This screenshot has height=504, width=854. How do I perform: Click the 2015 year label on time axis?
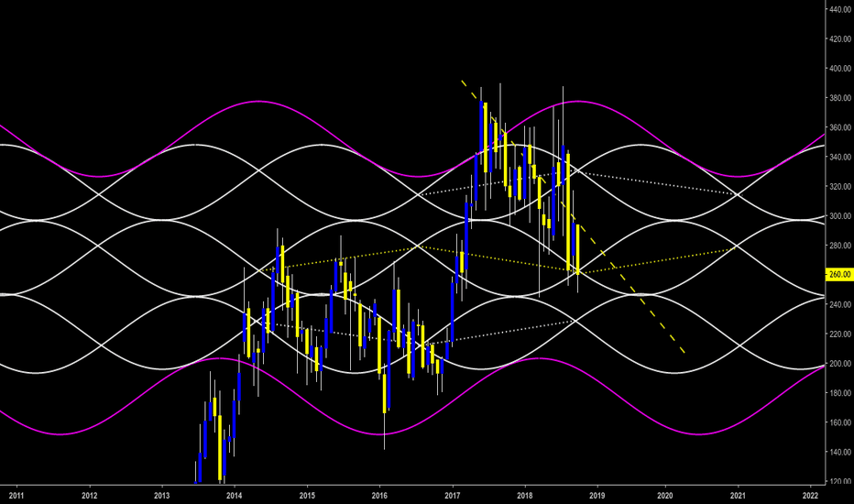(x=307, y=495)
